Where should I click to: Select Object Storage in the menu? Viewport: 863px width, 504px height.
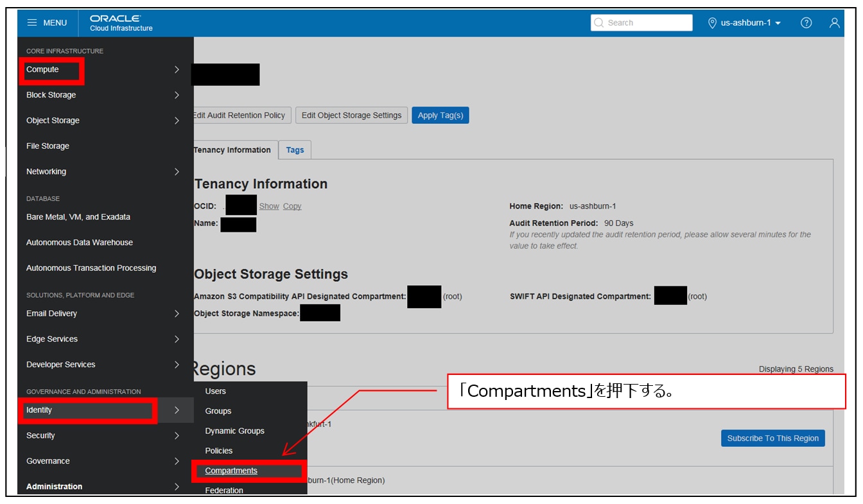click(x=53, y=121)
